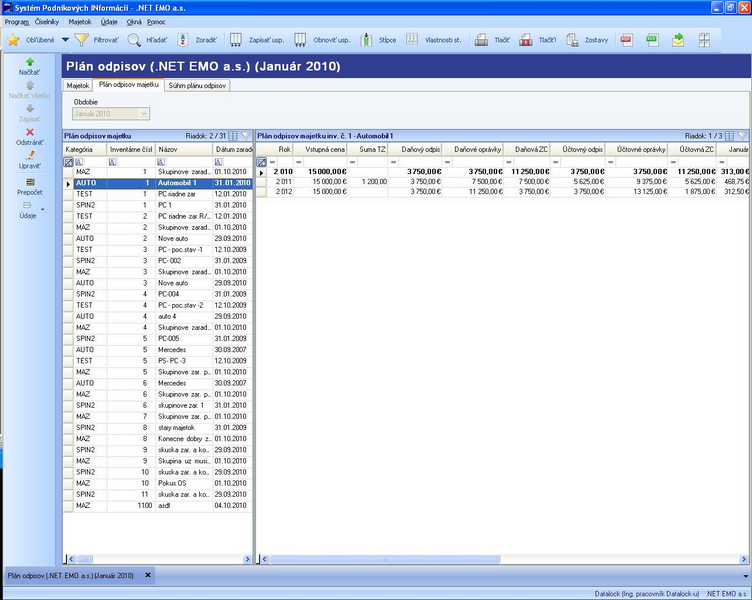Select the row named Nove auto inventory 2
752x600 pixels.
(158, 238)
